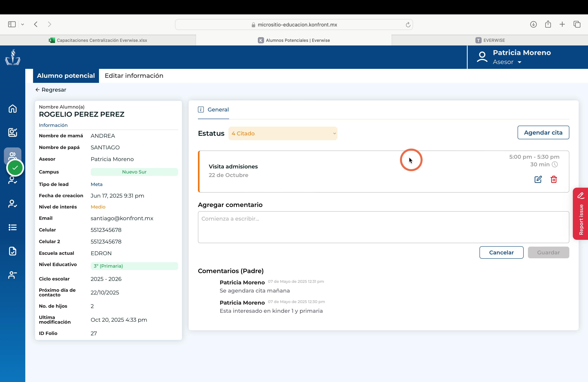Edit the Visita admisiones appointment
The width and height of the screenshot is (588, 382).
point(538,179)
